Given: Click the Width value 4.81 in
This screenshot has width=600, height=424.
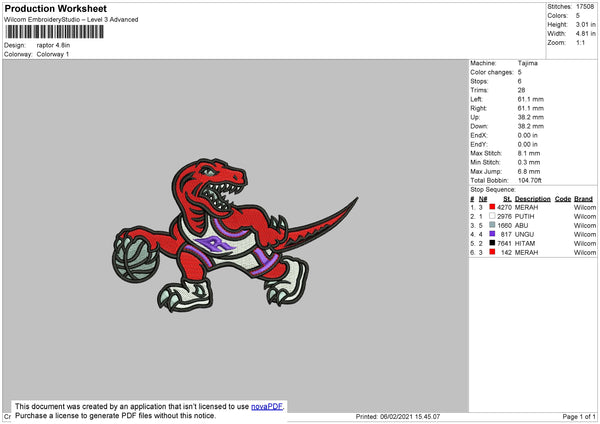Looking at the screenshot, I should coord(585,34).
